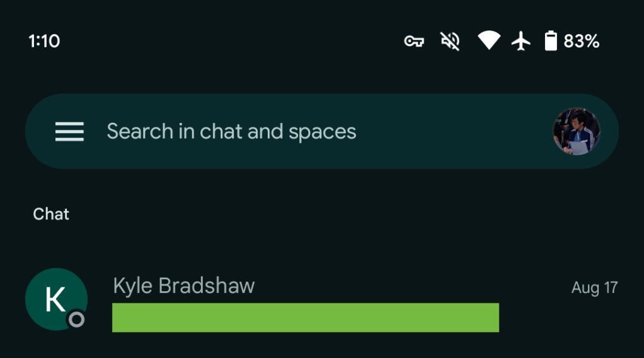Tap the presence indicator on Kyle's avatar

76,320
